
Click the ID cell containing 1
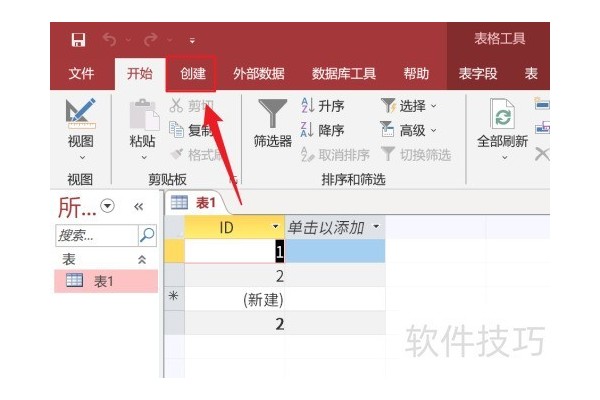point(235,251)
